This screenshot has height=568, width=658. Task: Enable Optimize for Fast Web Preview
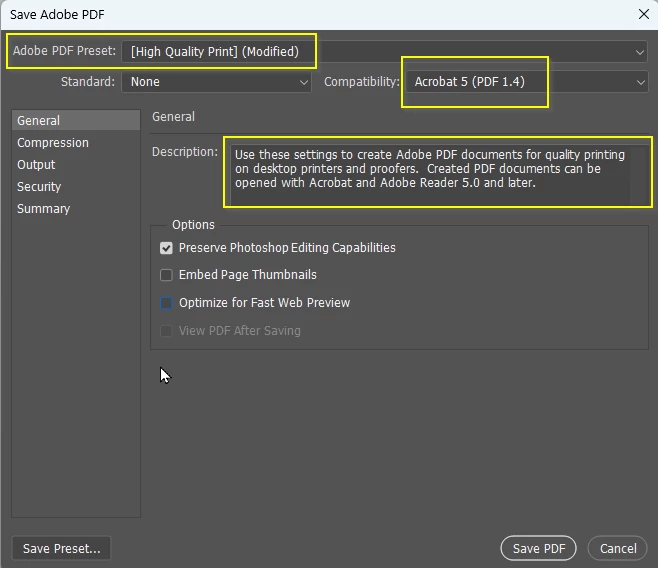(x=166, y=303)
